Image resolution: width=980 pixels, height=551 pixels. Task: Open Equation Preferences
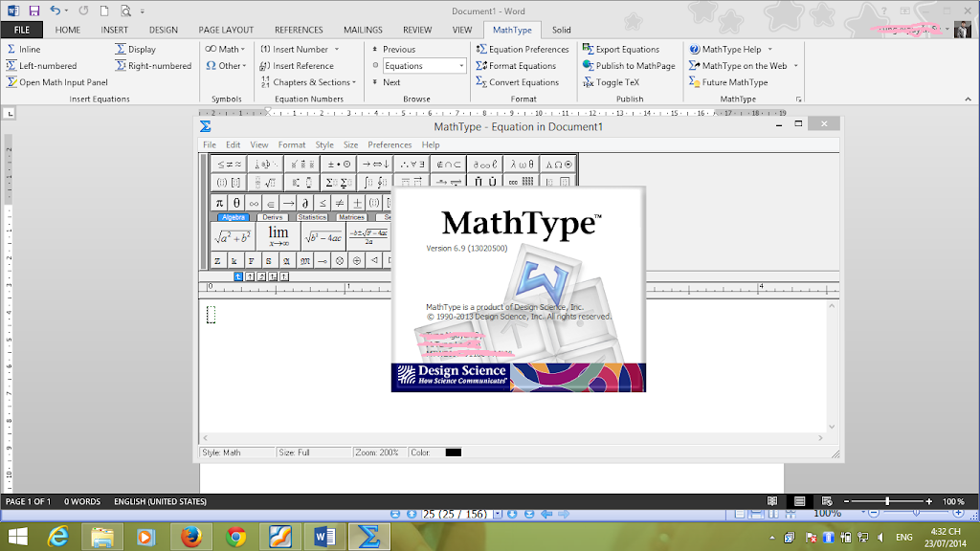pyautogui.click(x=523, y=50)
